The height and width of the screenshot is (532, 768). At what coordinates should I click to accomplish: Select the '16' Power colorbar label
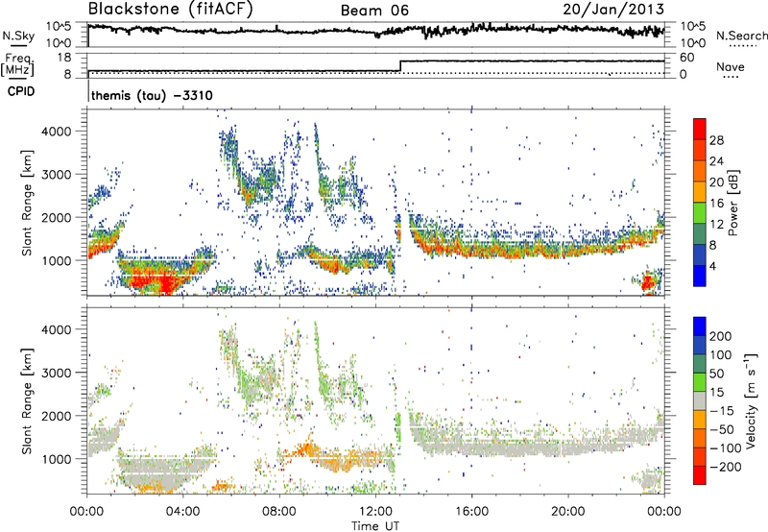716,204
